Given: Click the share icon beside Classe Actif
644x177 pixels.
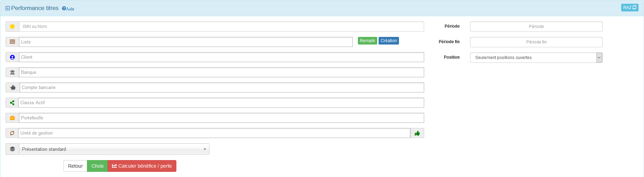Looking at the screenshot, I should (x=12, y=103).
